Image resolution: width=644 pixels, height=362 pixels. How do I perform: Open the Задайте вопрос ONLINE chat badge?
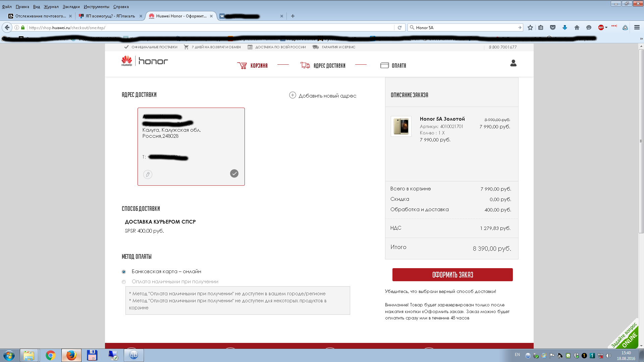click(624, 335)
